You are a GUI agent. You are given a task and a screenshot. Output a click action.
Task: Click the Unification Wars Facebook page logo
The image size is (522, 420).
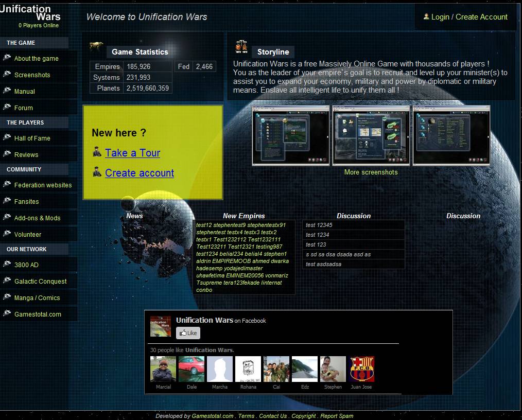point(160,326)
